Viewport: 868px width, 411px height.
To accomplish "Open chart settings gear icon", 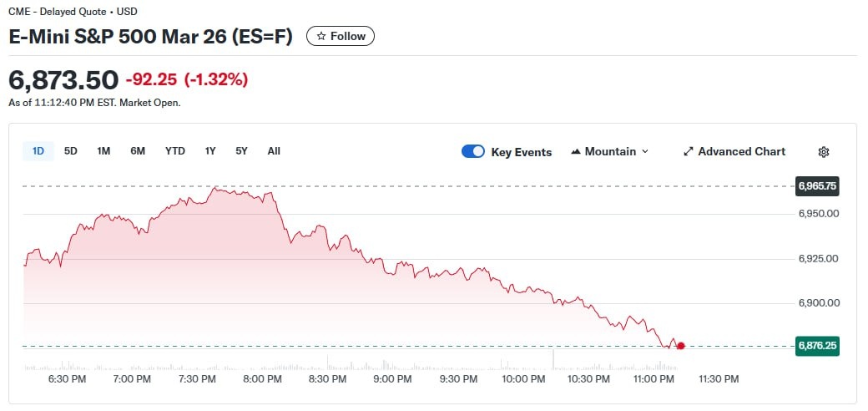I will tap(824, 152).
